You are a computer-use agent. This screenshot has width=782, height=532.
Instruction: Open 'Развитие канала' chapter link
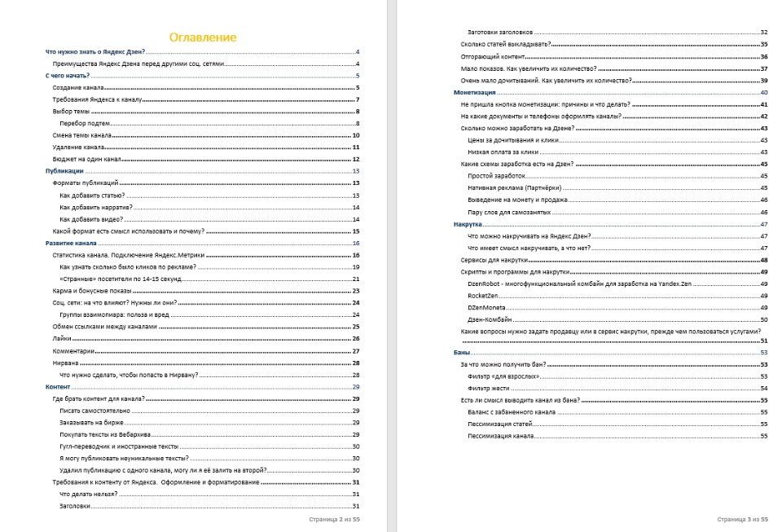71,244
